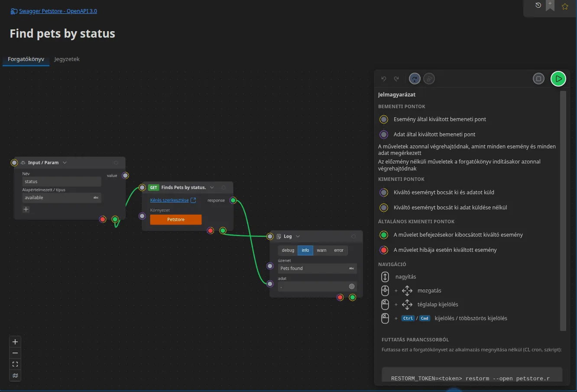The image size is (577, 392).
Task: Click the üzenet data input port
Action: point(270,266)
